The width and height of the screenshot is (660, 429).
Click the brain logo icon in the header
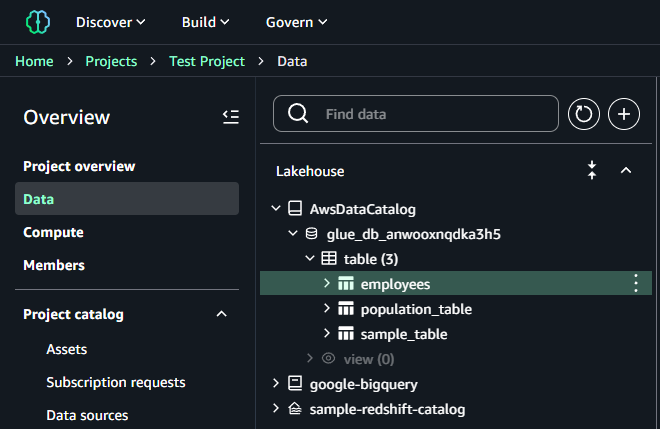coord(38,22)
